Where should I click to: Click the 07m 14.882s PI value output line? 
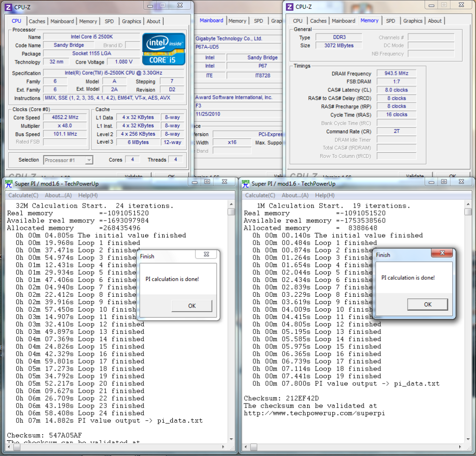[109, 421]
